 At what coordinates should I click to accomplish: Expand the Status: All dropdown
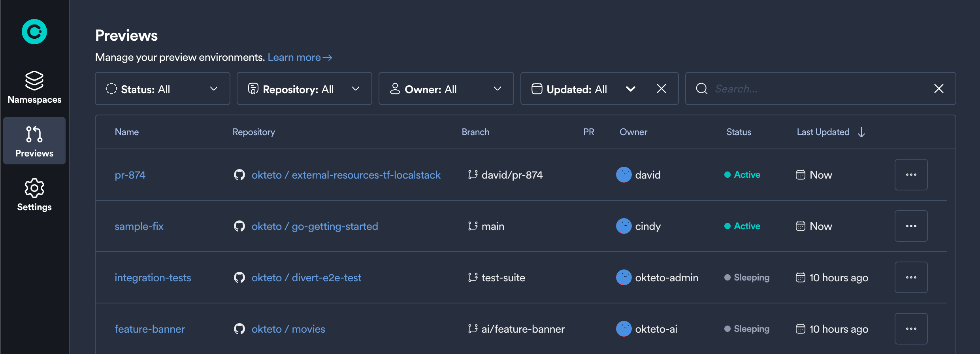162,89
